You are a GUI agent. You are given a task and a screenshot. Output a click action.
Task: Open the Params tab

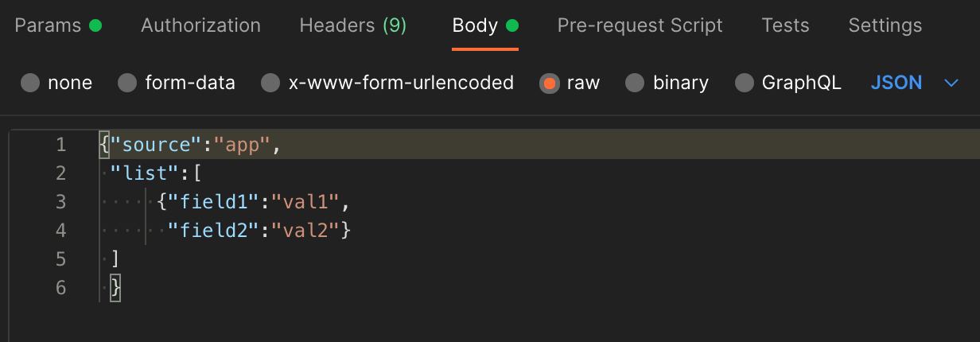58,25
